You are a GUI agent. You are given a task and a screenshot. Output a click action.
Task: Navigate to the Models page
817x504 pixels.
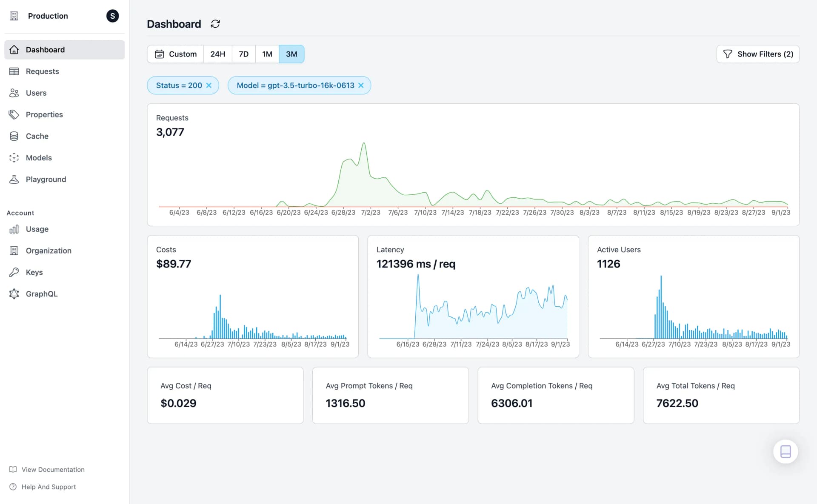(x=38, y=158)
